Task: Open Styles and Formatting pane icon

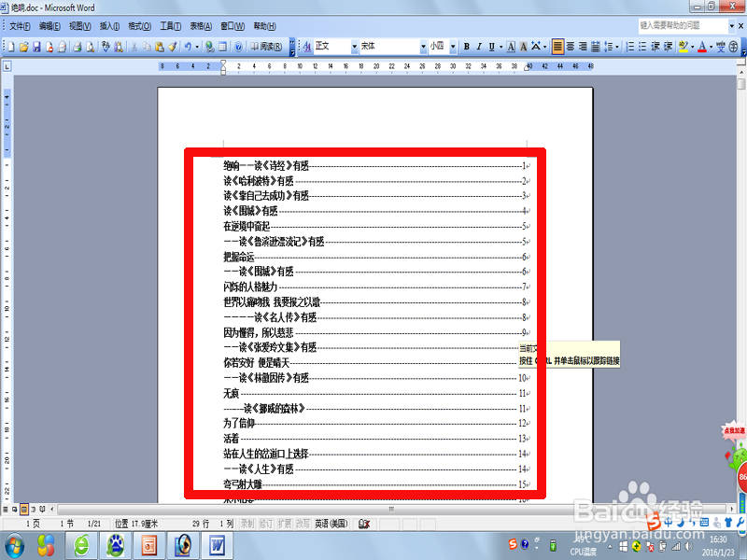Action: tap(307, 47)
